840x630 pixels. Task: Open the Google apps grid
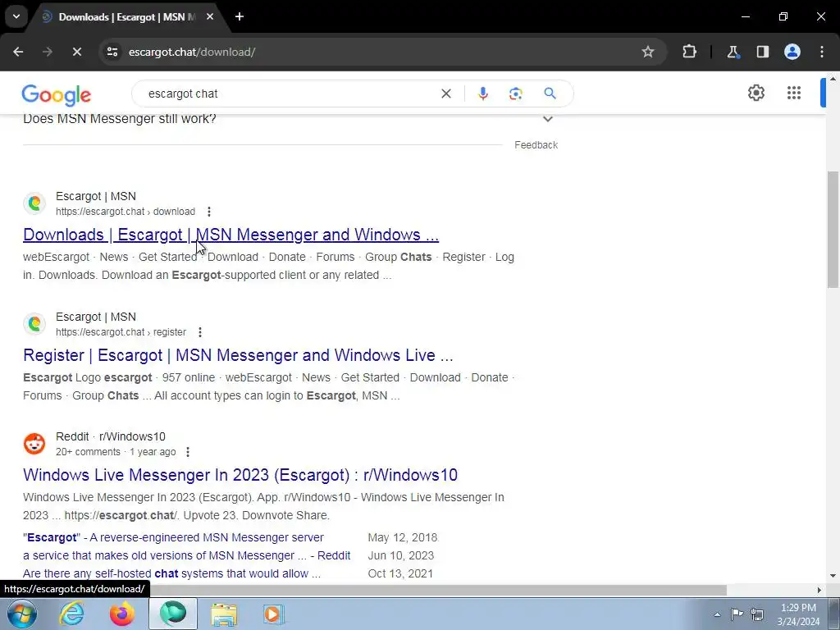[x=794, y=93]
